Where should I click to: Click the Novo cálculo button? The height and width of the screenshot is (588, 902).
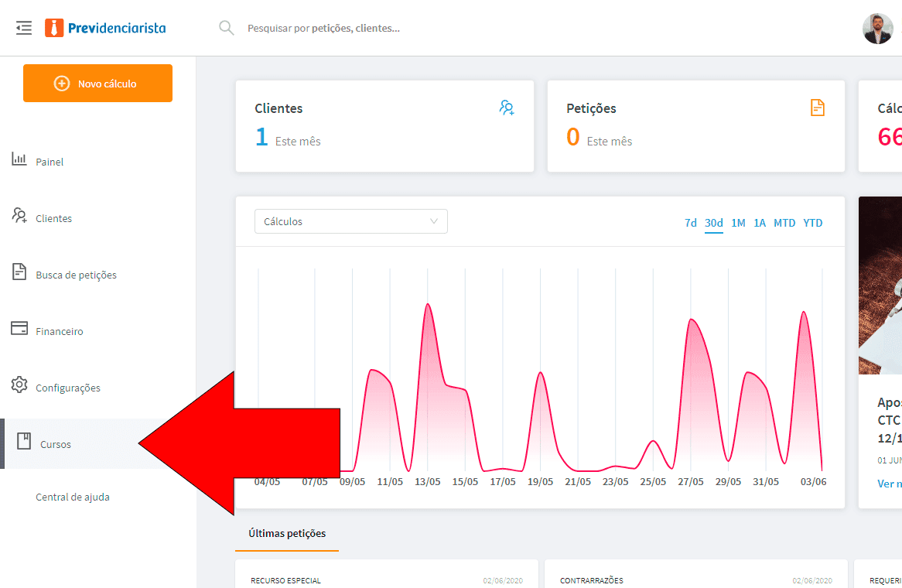[x=97, y=84]
